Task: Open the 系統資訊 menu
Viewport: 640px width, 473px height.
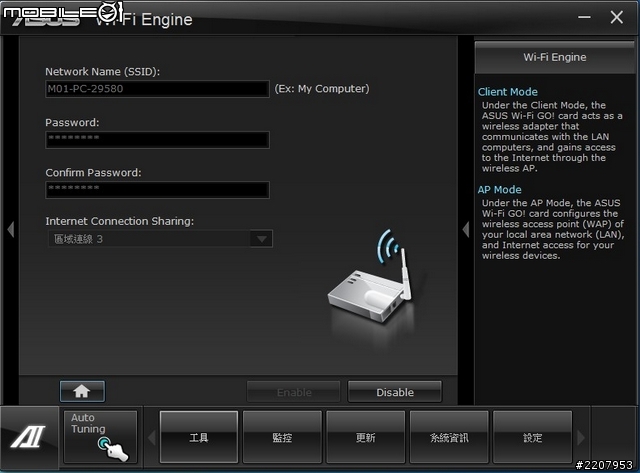Action: click(x=449, y=437)
